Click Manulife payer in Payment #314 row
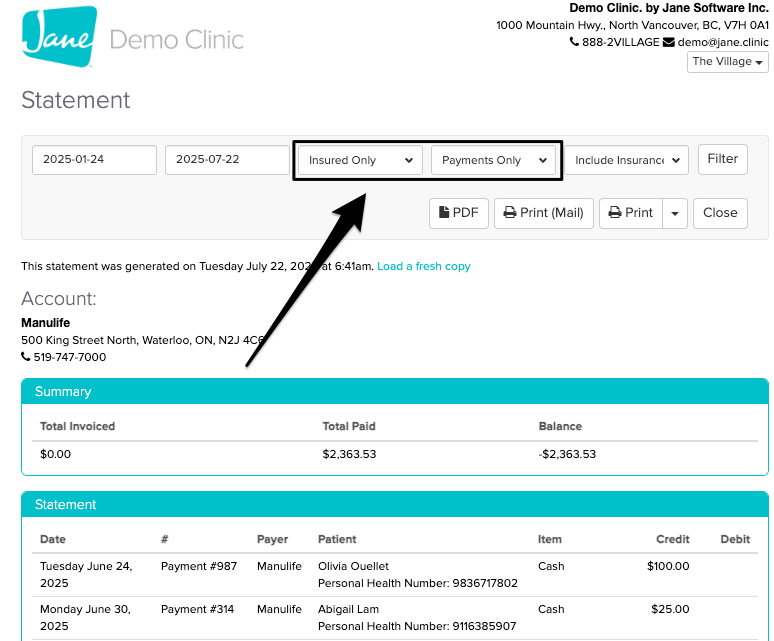774x641 pixels. click(x=279, y=609)
